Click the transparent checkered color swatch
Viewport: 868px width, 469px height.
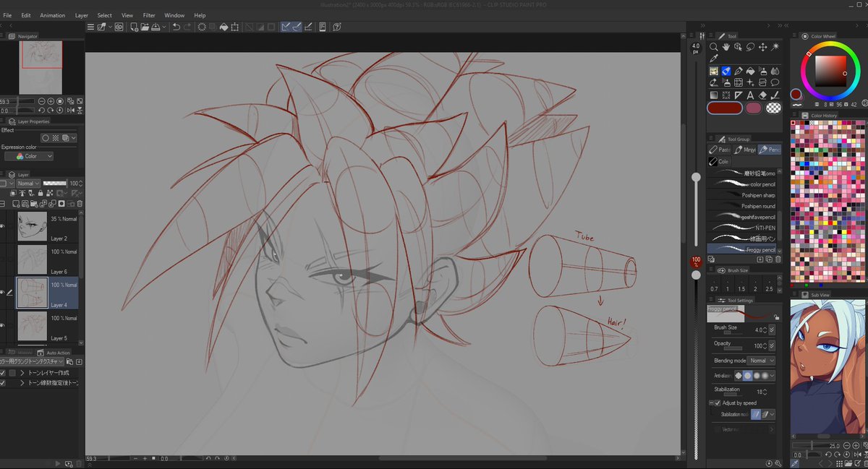tap(774, 108)
